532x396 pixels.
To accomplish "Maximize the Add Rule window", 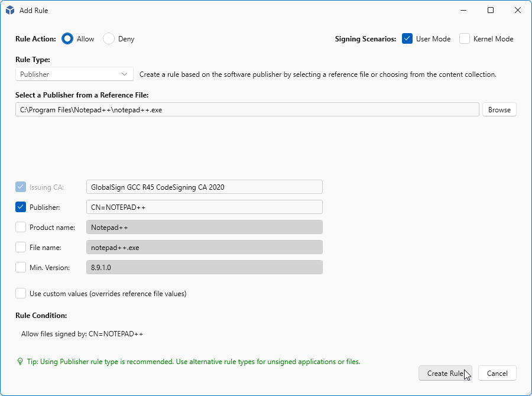I will click(x=491, y=10).
